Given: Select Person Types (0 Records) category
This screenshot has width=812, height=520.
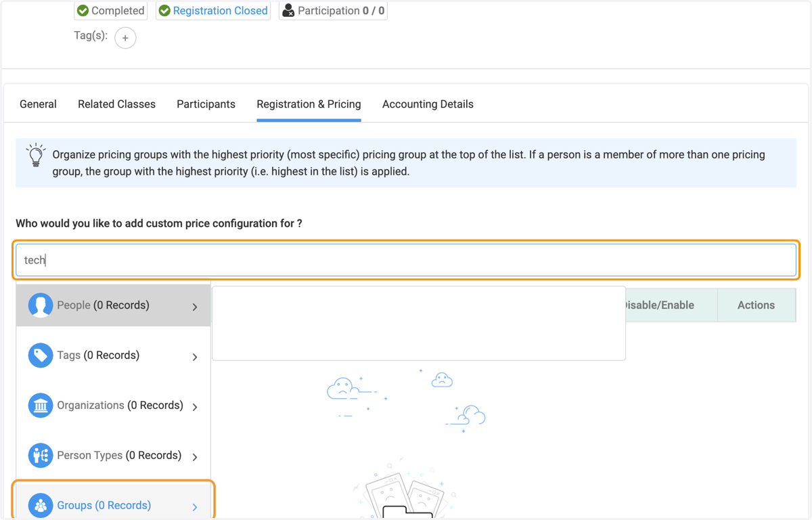Looking at the screenshot, I should pos(113,456).
